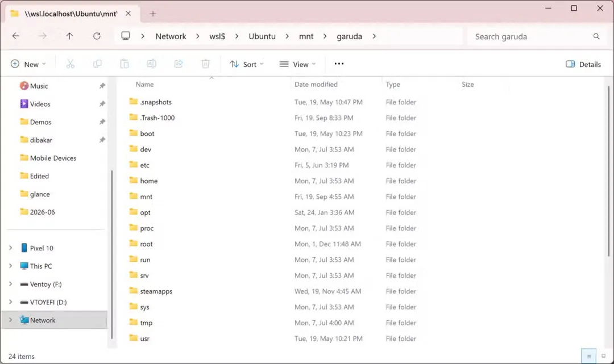This screenshot has height=364, width=614.
Task: Click the search magnifier icon
Action: point(596,36)
